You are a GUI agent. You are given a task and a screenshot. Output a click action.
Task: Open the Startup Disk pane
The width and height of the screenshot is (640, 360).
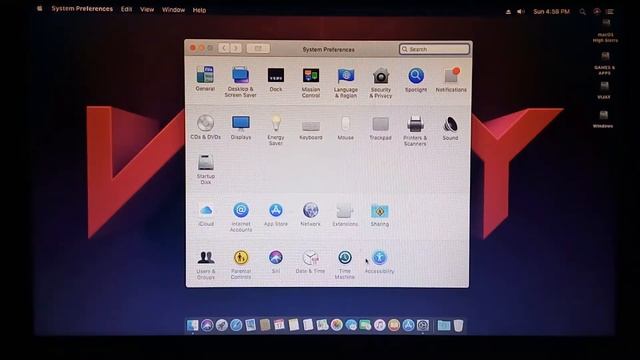pyautogui.click(x=206, y=169)
